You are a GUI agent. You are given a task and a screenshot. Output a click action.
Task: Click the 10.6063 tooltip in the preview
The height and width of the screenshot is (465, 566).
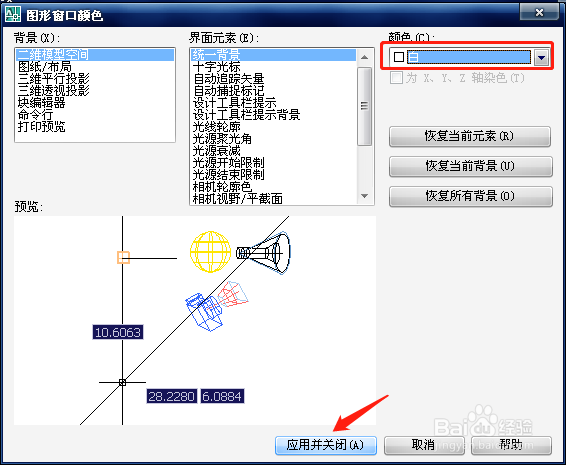[x=118, y=332]
